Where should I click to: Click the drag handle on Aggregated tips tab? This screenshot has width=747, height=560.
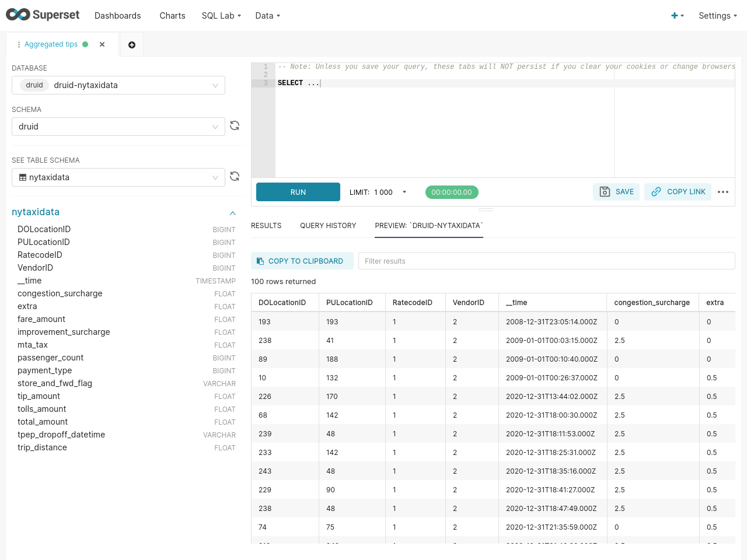pyautogui.click(x=19, y=44)
